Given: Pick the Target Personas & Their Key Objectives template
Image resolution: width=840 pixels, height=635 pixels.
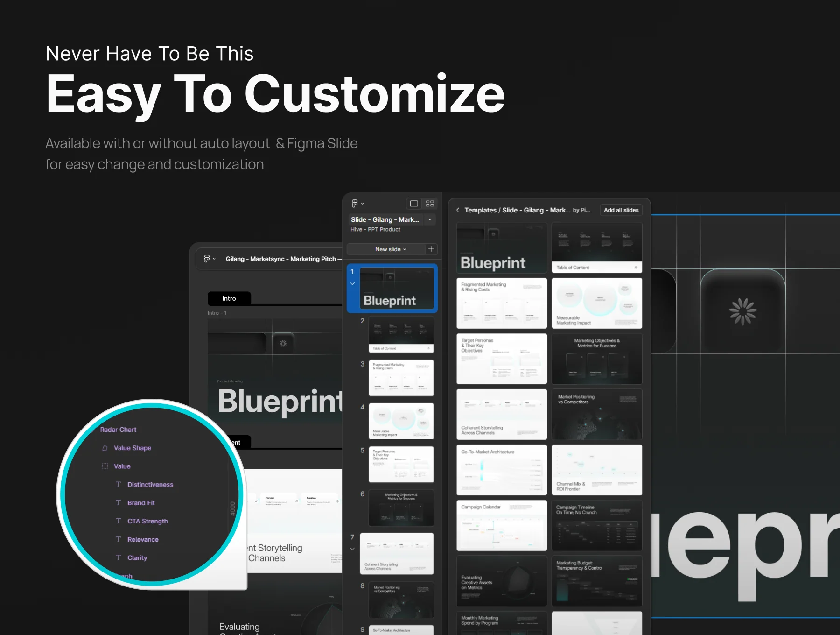Looking at the screenshot, I should tap(502, 359).
